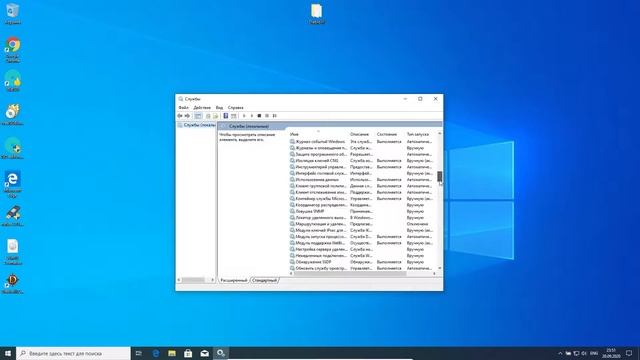The height and width of the screenshot is (360, 640).
Task: Open the notification center icon
Action: click(629, 353)
